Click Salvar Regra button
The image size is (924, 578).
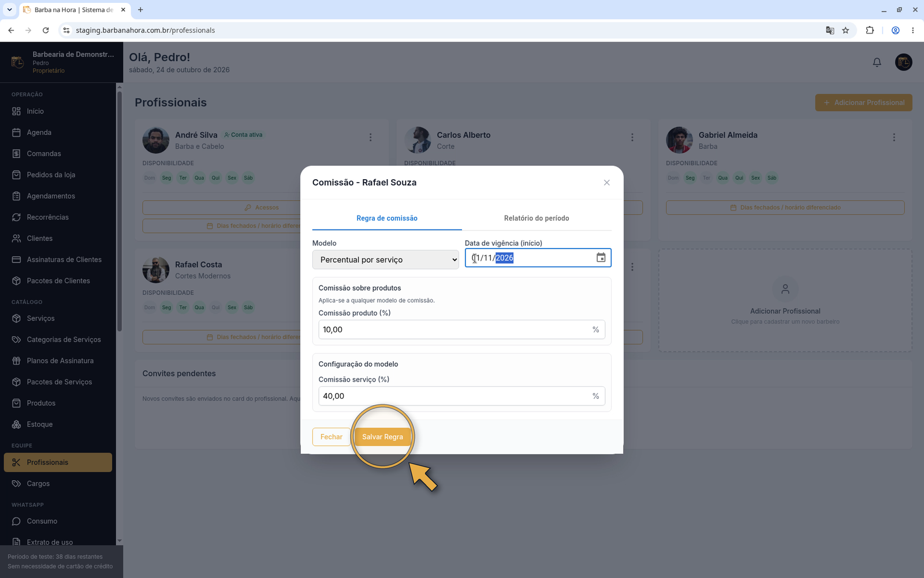click(382, 437)
